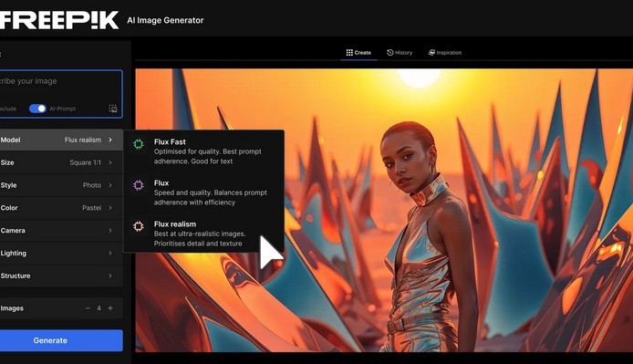Click the Pastel color value
633x364 pixels.
(91, 208)
